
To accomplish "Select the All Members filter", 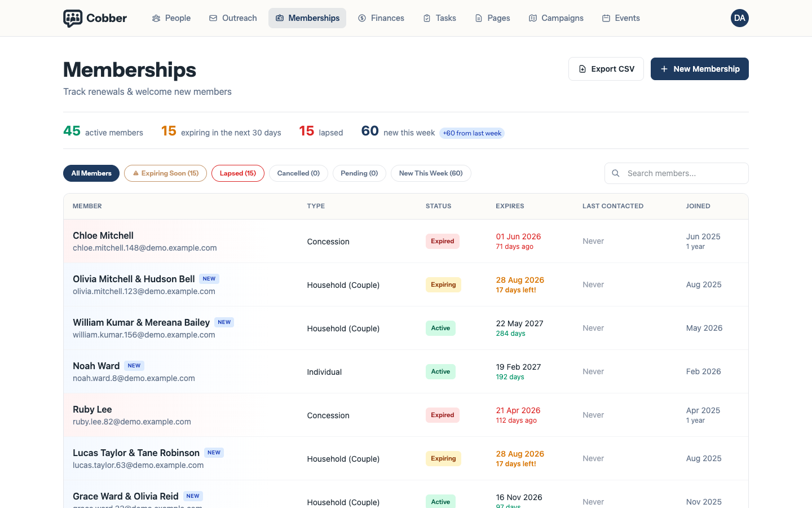I will (91, 173).
